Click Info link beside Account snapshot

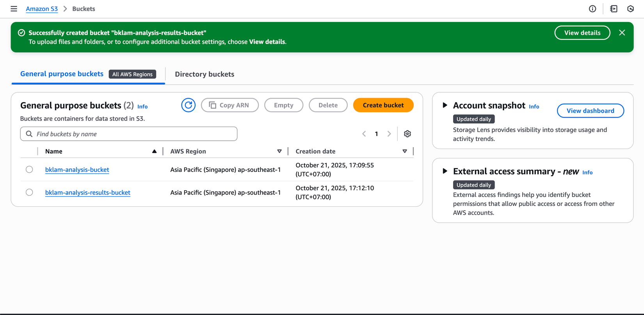534,106
